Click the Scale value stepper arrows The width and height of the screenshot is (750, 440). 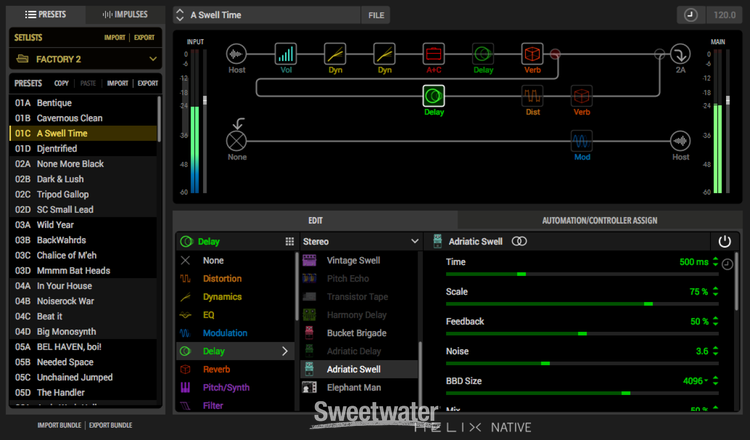[x=716, y=291]
